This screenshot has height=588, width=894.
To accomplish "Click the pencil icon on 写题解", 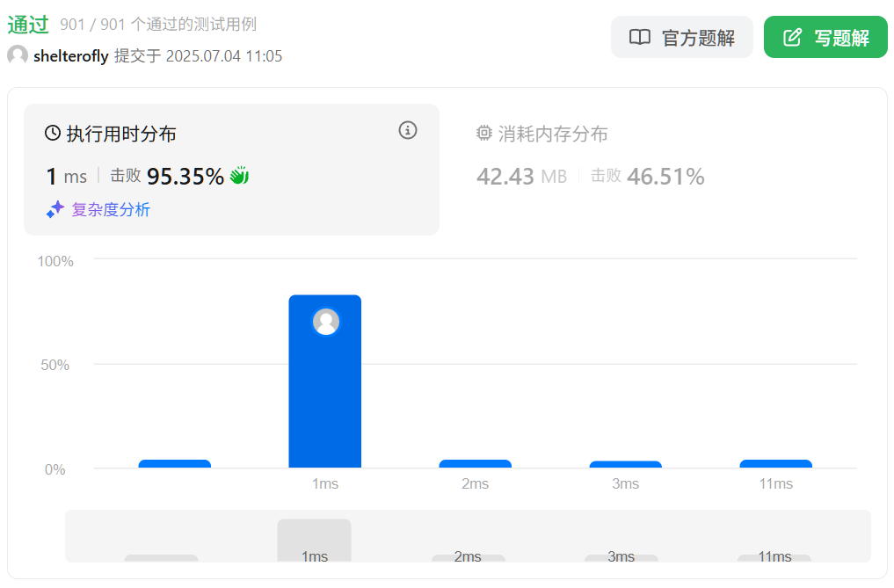I will click(793, 37).
